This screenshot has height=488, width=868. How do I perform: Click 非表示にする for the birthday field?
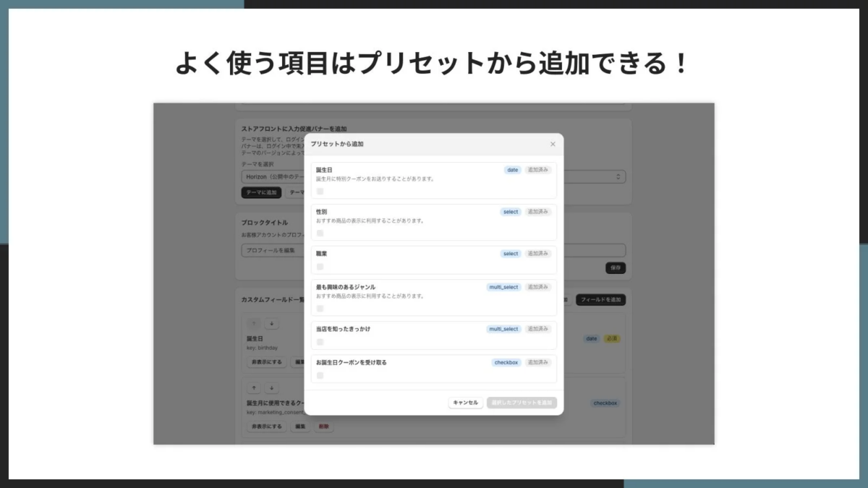pyautogui.click(x=267, y=362)
